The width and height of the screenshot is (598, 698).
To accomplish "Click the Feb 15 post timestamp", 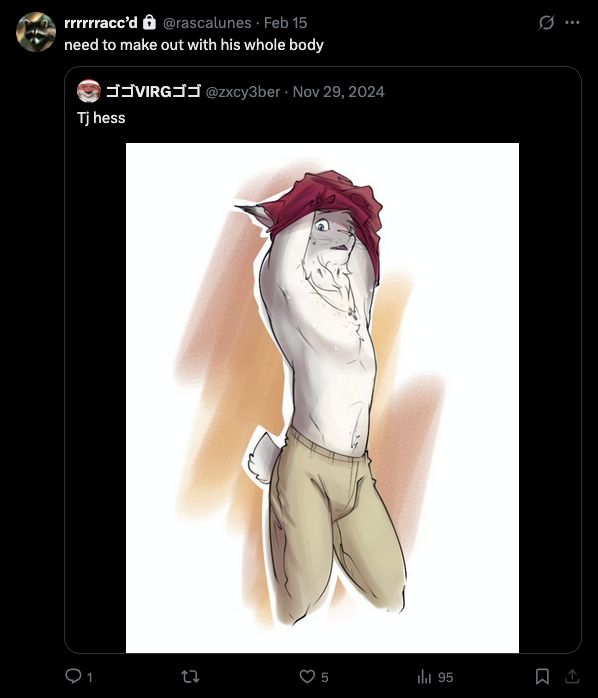I will [x=285, y=23].
